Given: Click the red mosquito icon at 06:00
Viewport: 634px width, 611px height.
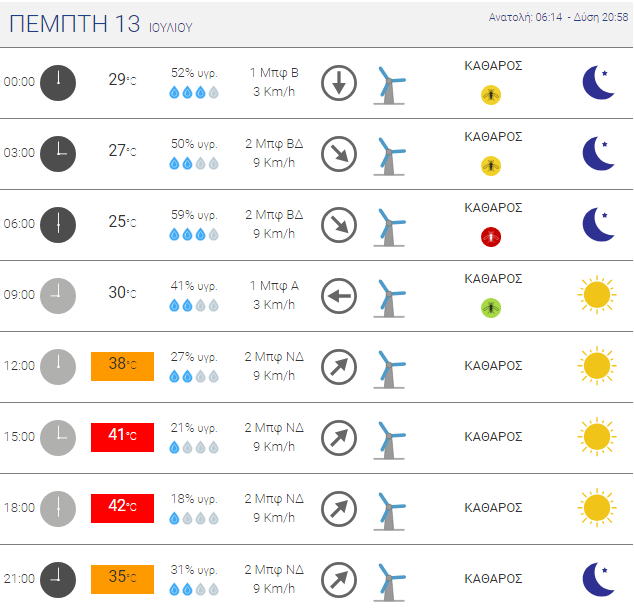Looking at the screenshot, I should tap(491, 237).
